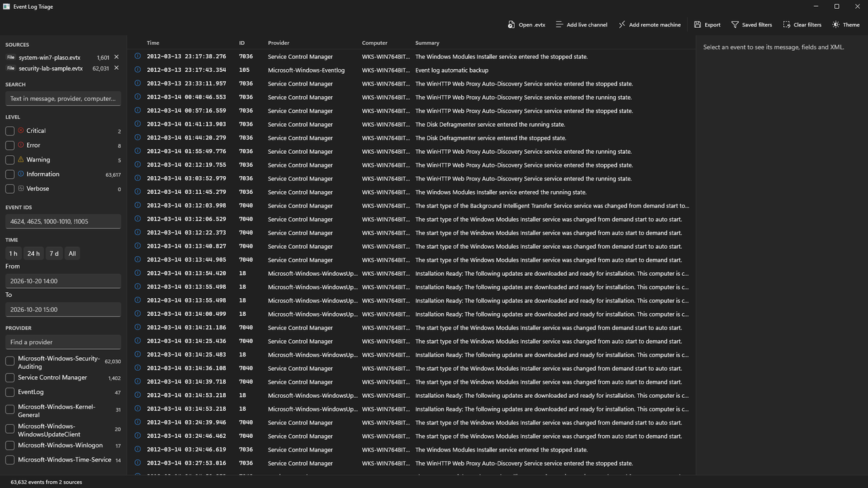Screen dimensions: 868x488
Task: Sort by the Summary column header
Action: [427, 43]
